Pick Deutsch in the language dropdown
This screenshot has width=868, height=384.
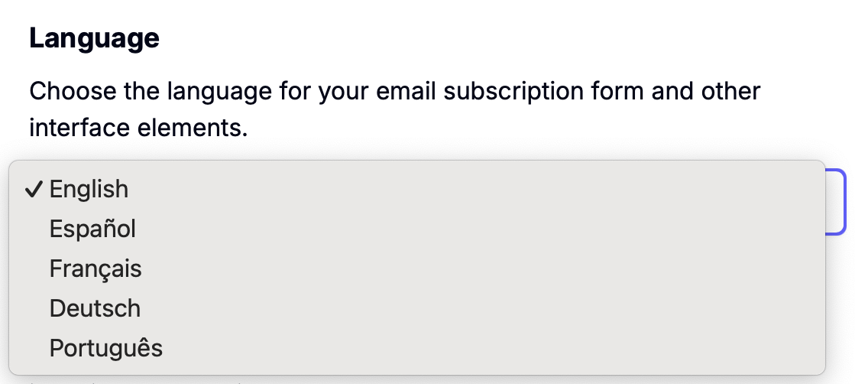(x=95, y=308)
